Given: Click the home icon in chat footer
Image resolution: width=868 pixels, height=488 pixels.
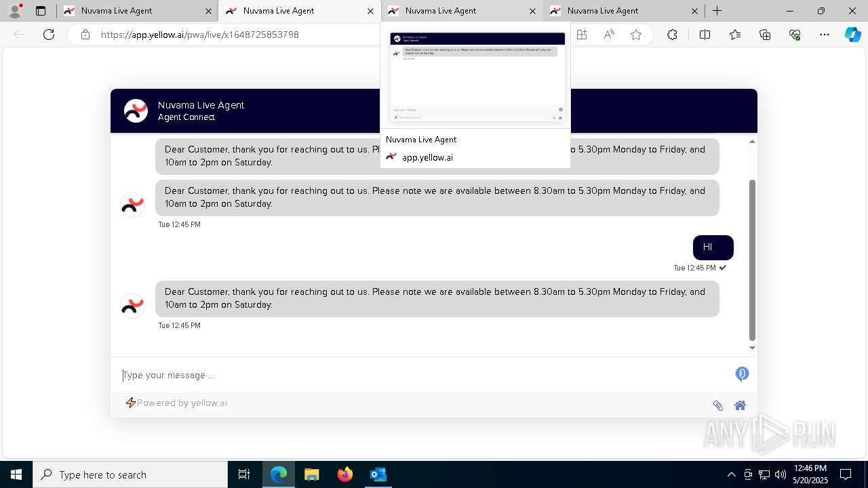Looking at the screenshot, I should click(x=740, y=405).
